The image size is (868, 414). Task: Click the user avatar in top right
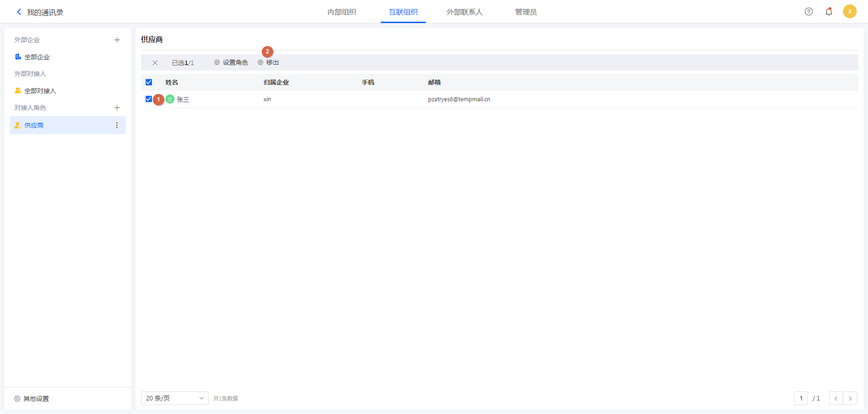[849, 12]
